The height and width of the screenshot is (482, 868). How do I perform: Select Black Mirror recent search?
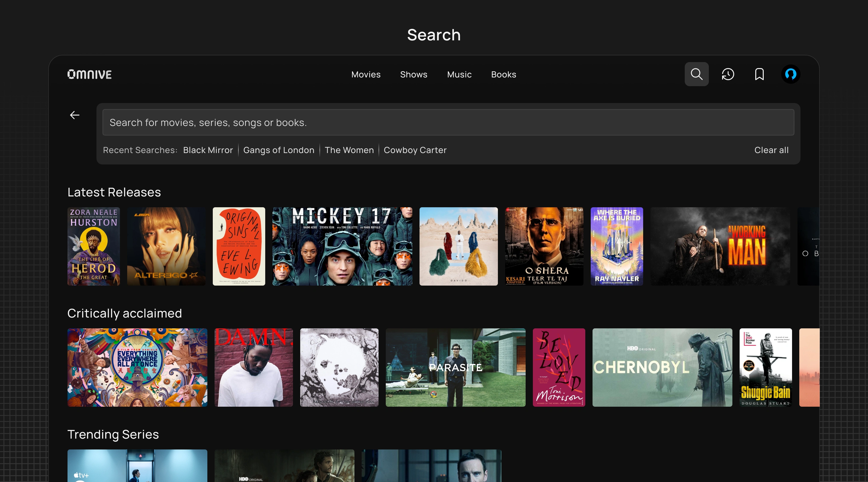[x=208, y=150]
